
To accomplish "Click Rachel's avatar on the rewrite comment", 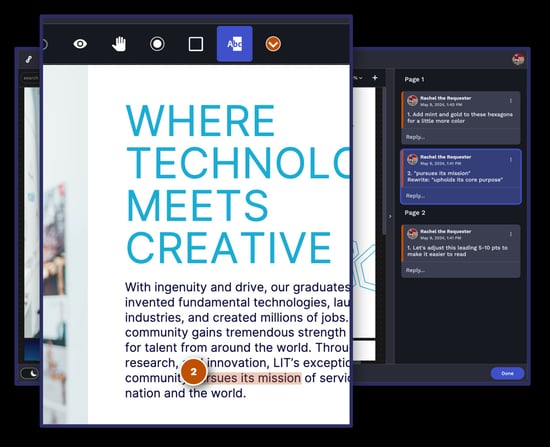I will click(x=412, y=159).
